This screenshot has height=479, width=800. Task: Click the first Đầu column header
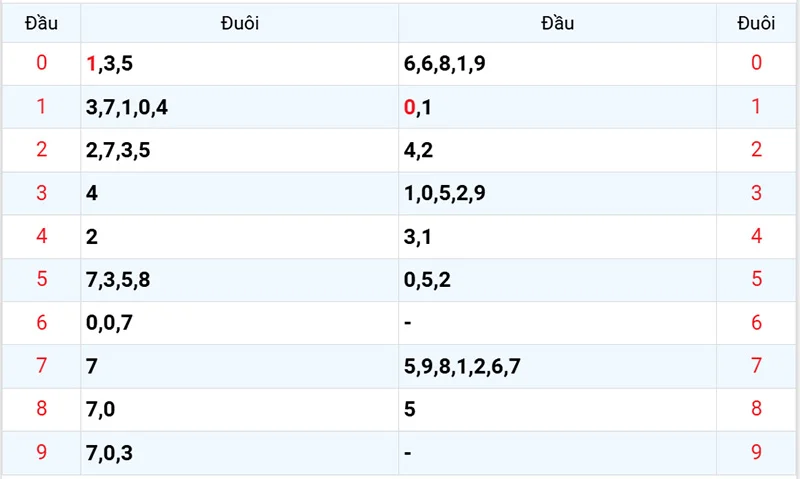tap(41, 23)
